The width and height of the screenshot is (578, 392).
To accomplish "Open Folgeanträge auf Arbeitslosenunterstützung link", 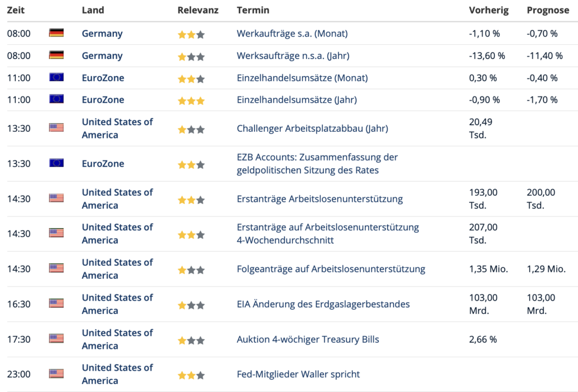I will coord(331,269).
